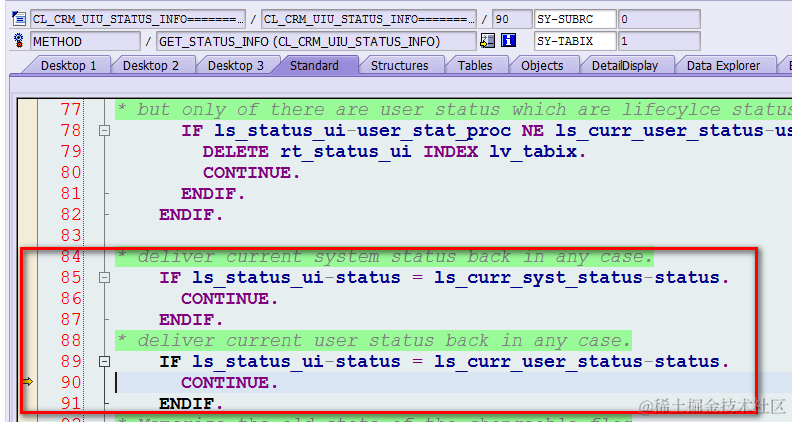Click the ENDIF statement on line 87

coord(190,319)
